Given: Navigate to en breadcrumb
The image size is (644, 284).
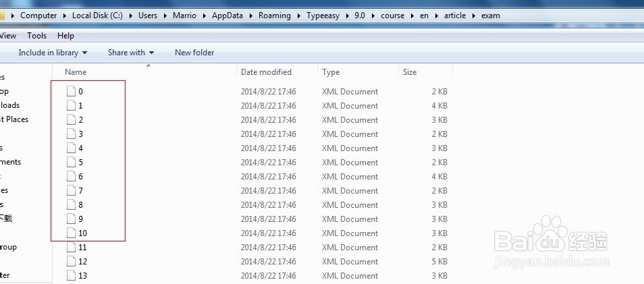Looking at the screenshot, I should 424,16.
